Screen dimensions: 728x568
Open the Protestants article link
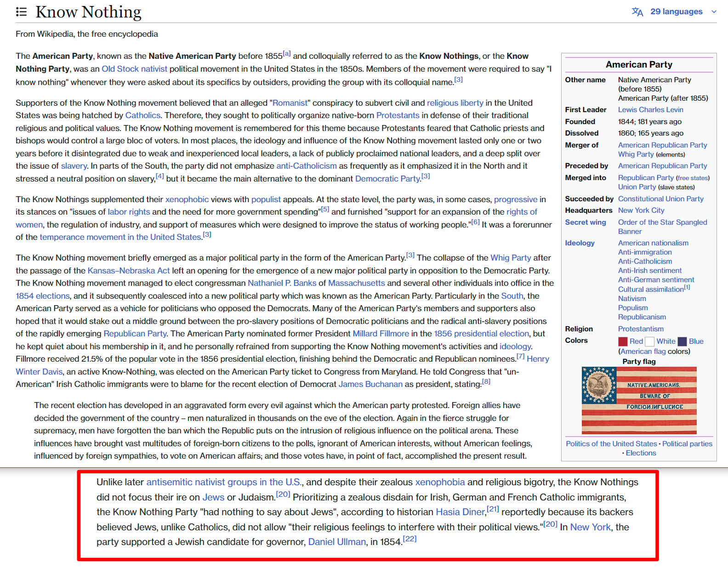pyautogui.click(x=398, y=115)
